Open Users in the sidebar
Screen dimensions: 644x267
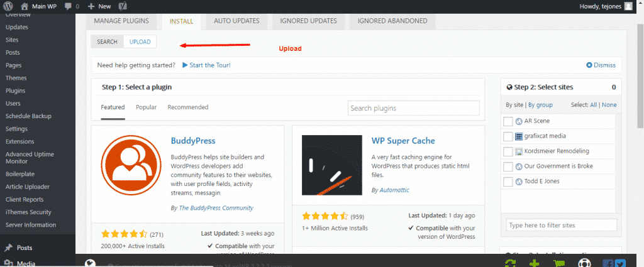tap(13, 104)
